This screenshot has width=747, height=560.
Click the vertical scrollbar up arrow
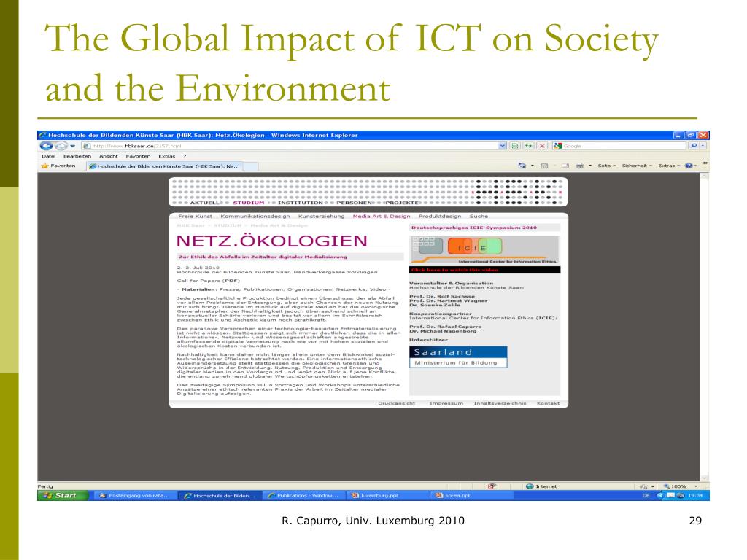(704, 176)
